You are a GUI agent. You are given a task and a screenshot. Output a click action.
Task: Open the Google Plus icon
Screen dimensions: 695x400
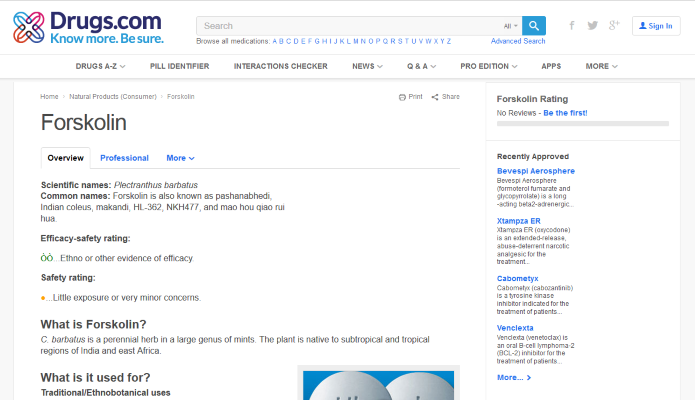(x=614, y=25)
